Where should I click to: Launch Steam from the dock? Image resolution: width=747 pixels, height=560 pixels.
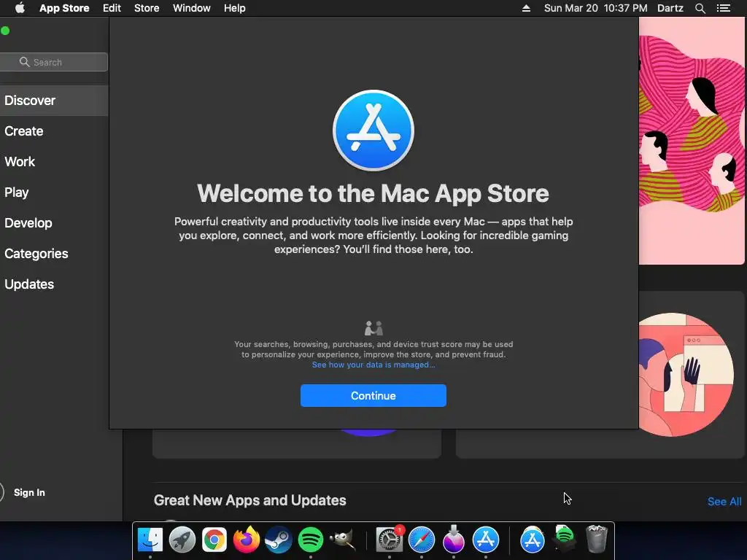(278, 540)
